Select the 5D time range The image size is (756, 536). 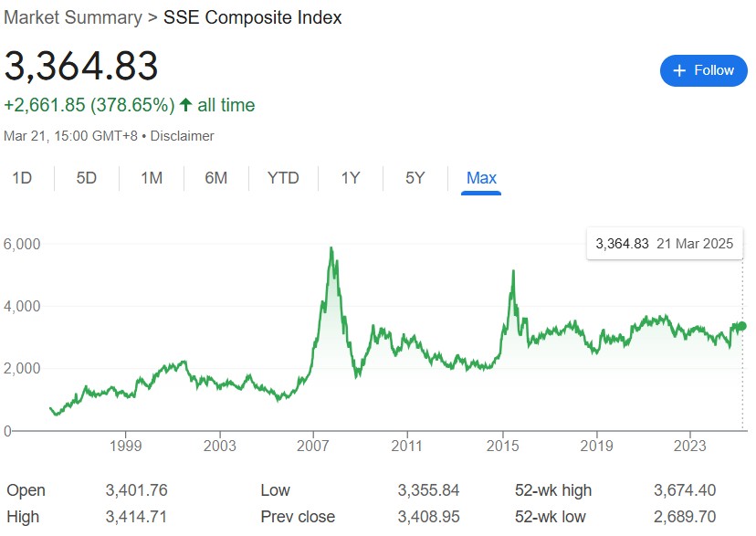[86, 178]
